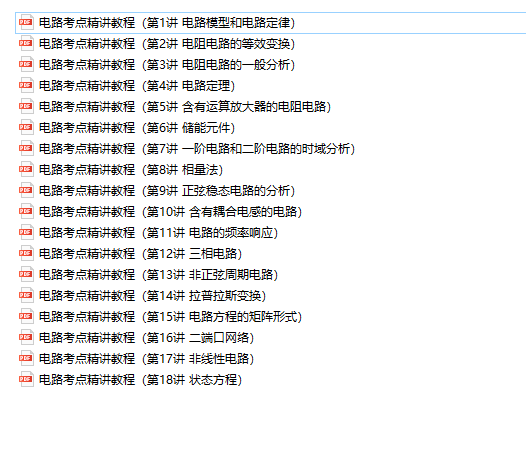Select the file 第9讲 正弦稳态电路的分析
This screenshot has width=526, height=449.
click(x=167, y=191)
